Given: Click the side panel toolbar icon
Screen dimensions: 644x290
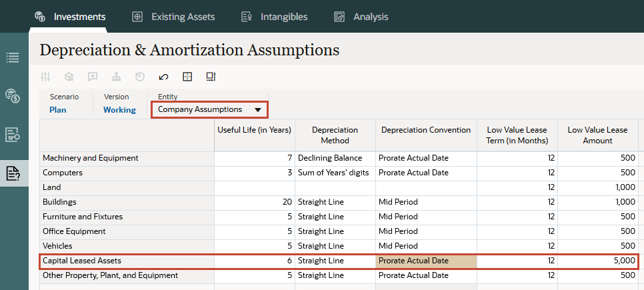Looking at the screenshot, I should tap(211, 77).
